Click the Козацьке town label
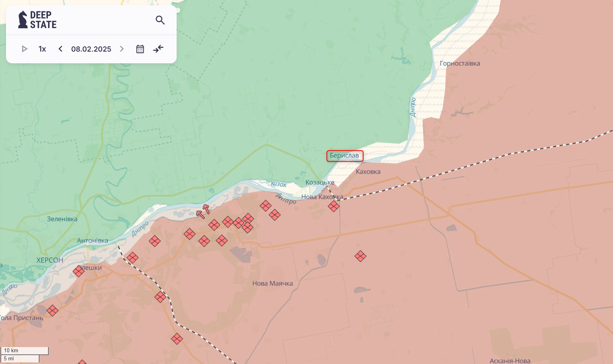This screenshot has width=613, height=364. coord(320,182)
